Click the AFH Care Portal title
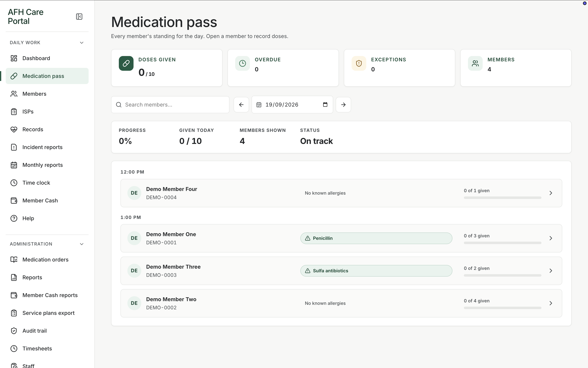The width and height of the screenshot is (588, 368). point(26,17)
